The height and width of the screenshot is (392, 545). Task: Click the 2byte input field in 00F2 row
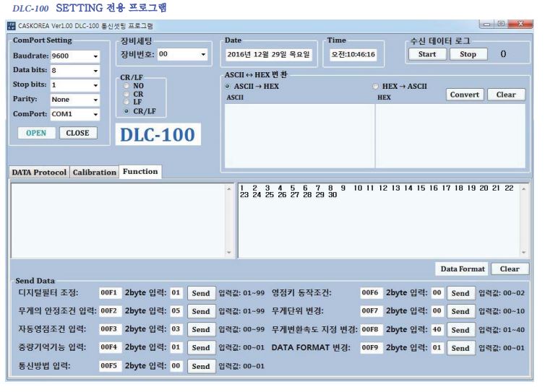point(176,310)
